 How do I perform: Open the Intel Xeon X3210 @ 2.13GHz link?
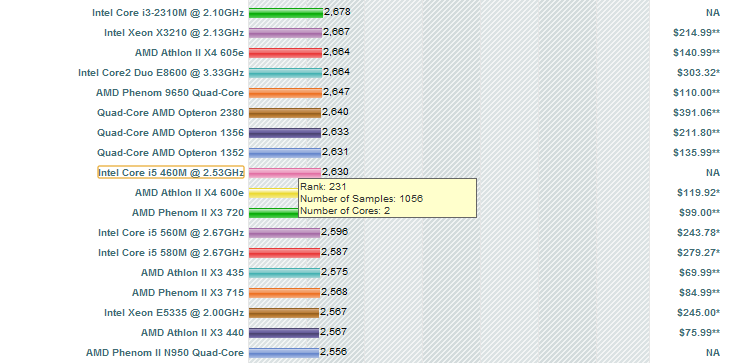[174, 33]
